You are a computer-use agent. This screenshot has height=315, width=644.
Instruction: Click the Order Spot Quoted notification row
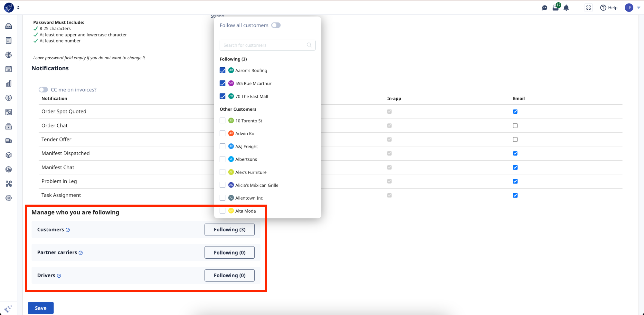tap(330, 111)
